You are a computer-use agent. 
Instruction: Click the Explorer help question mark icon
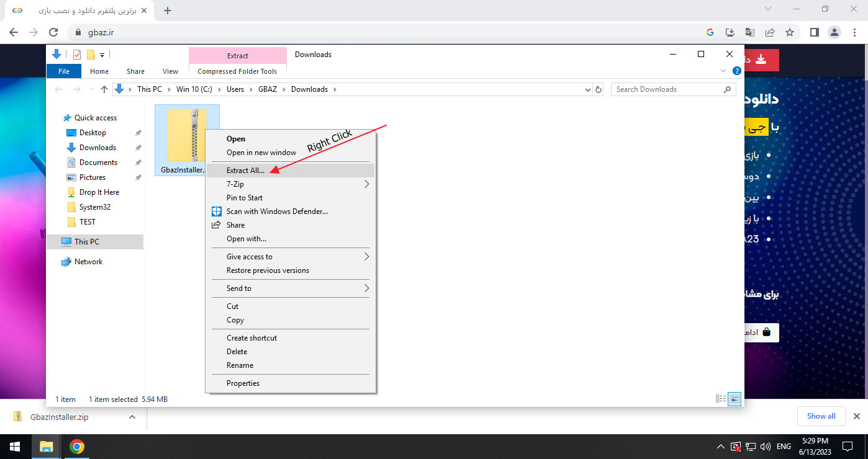point(737,71)
